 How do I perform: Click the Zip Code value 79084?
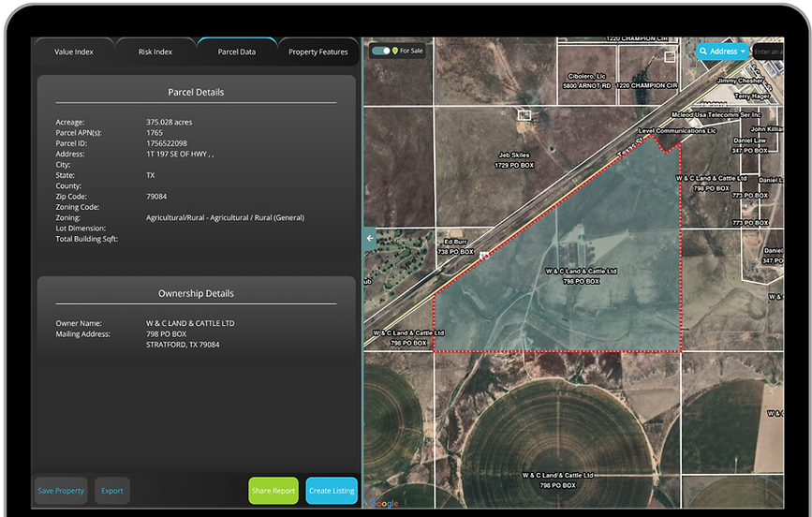click(x=156, y=197)
